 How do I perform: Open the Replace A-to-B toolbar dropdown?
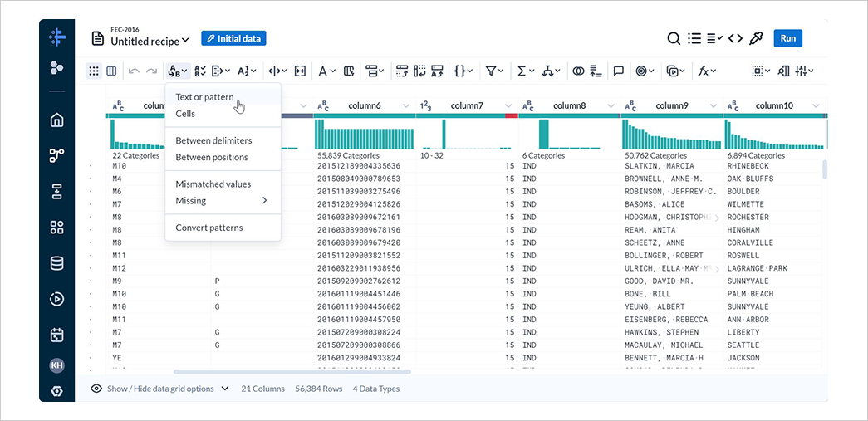(178, 71)
